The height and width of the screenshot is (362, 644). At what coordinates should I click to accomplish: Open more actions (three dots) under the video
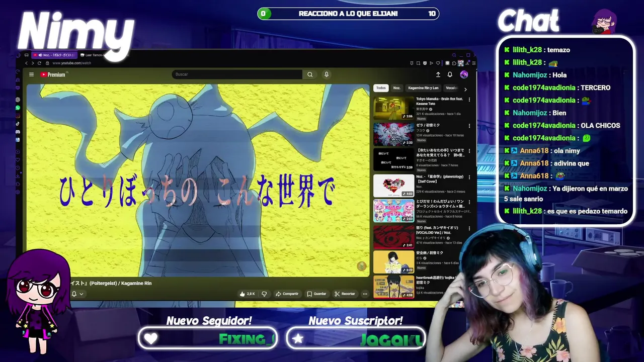365,294
